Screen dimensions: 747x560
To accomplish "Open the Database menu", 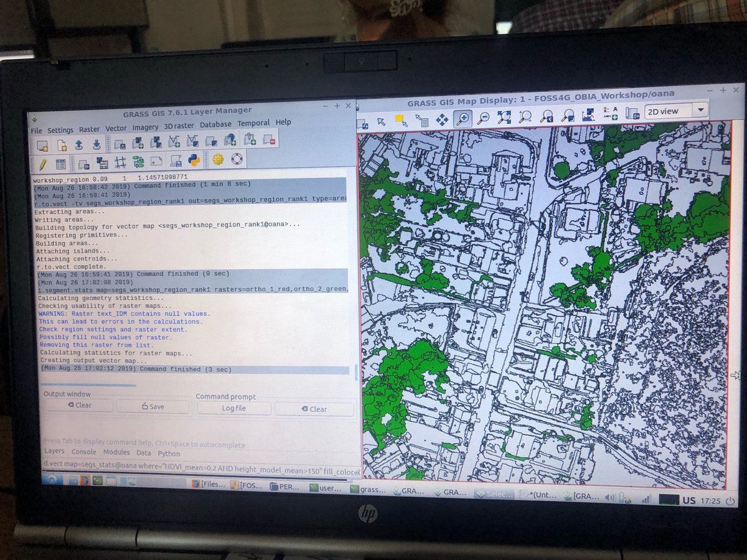I will (215, 124).
